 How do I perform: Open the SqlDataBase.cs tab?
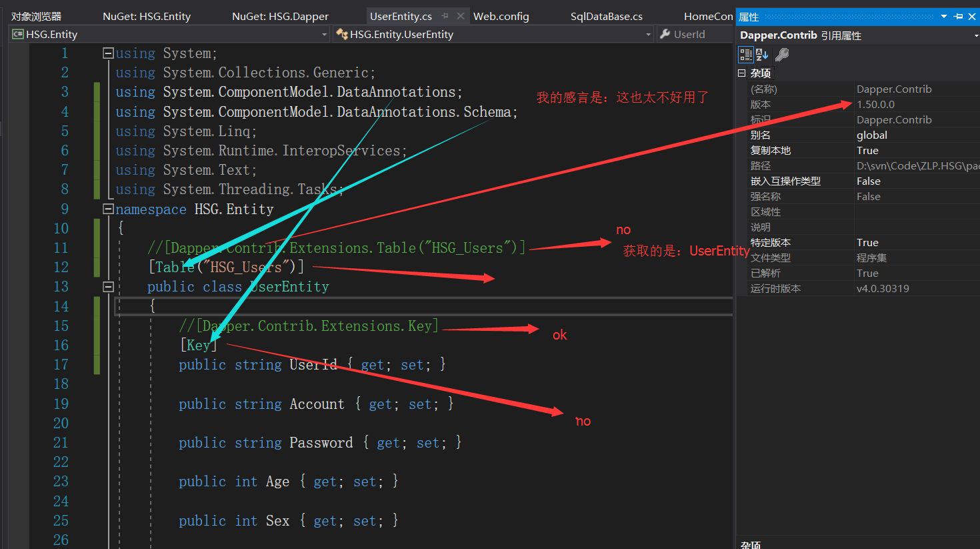pos(607,16)
